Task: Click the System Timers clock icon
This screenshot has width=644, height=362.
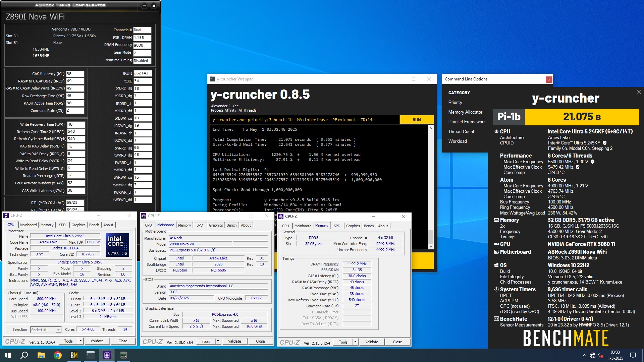Action: pos(496,289)
